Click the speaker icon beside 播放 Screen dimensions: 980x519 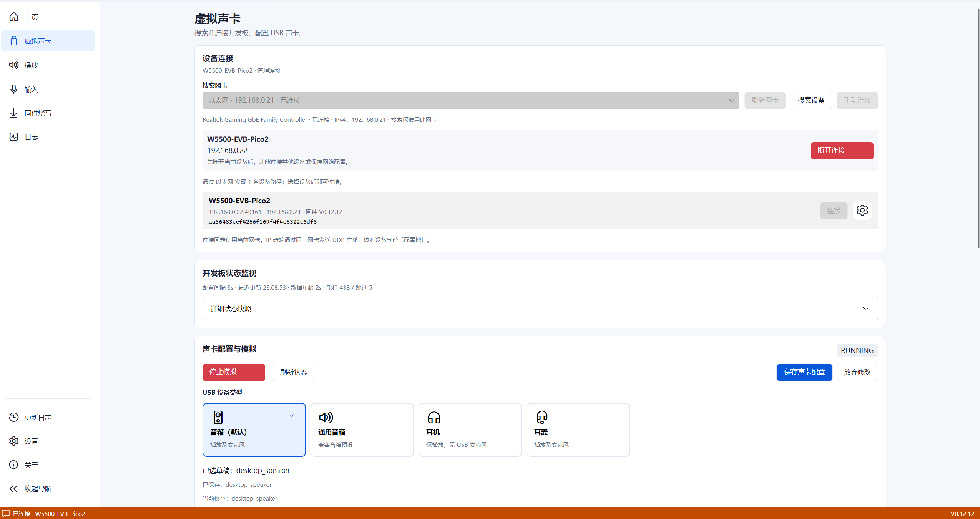pyautogui.click(x=14, y=65)
